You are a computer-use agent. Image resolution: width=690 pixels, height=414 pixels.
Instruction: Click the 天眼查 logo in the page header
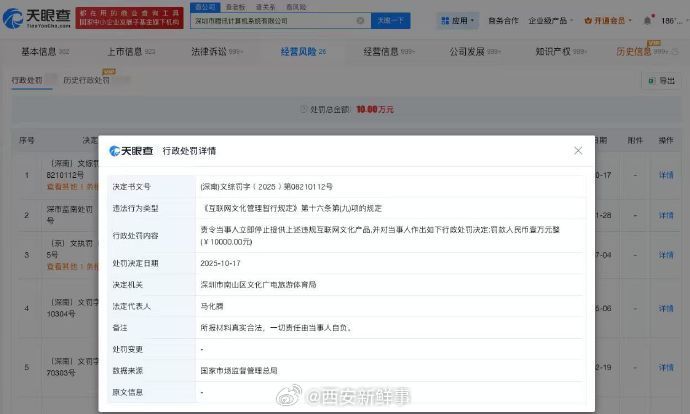[37, 18]
